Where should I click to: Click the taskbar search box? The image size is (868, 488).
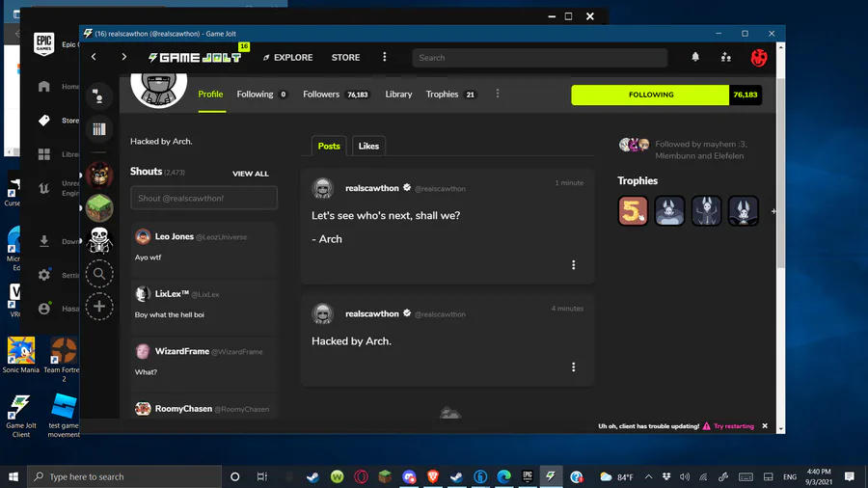click(x=124, y=476)
